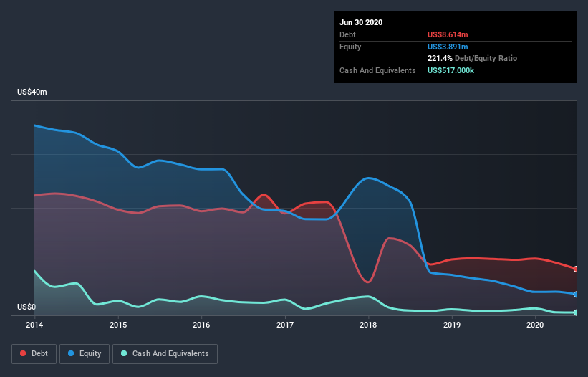This screenshot has height=377, width=588.
Task: Click the US$517.000k cash value
Action: point(450,70)
